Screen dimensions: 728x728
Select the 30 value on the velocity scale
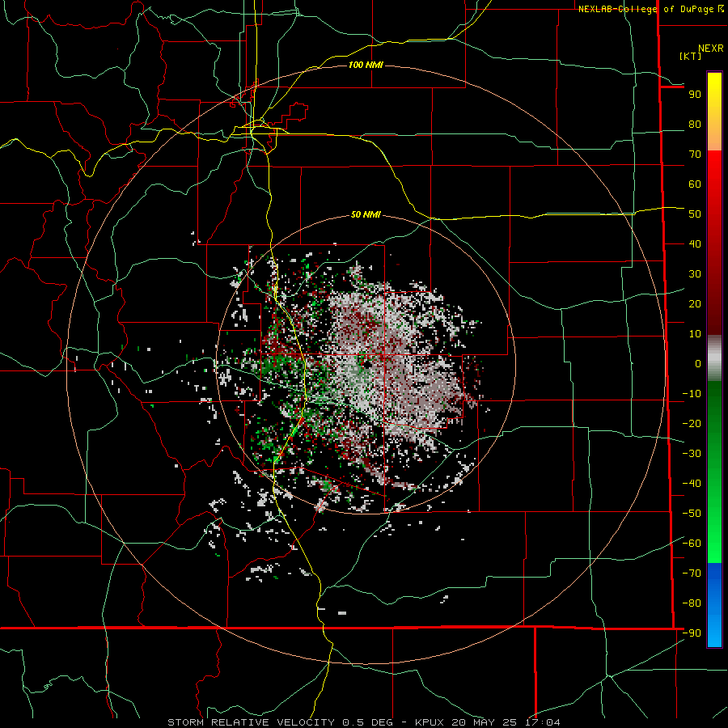pyautogui.click(x=695, y=274)
